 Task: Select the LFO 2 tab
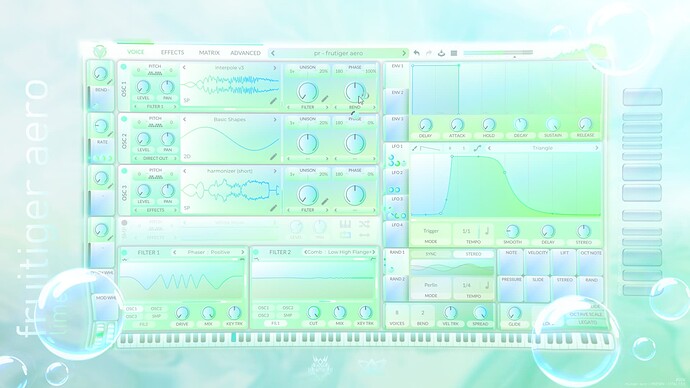click(x=397, y=181)
